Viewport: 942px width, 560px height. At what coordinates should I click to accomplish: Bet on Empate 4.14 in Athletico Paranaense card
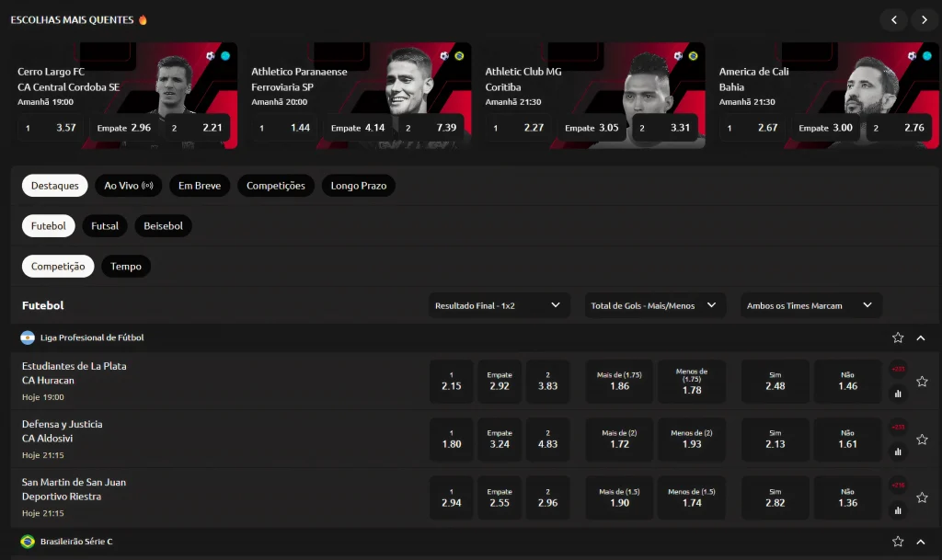click(x=358, y=128)
